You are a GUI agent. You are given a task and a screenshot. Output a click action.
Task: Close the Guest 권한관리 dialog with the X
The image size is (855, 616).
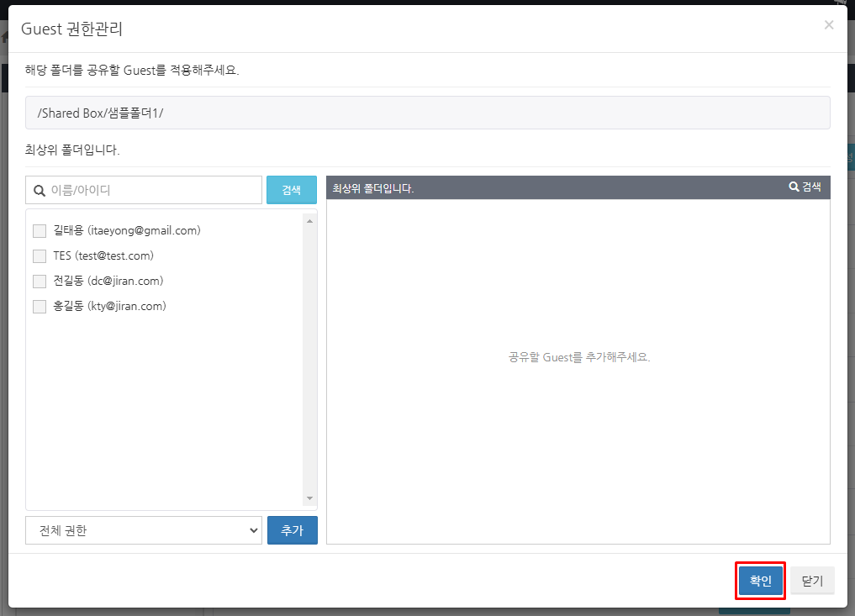(x=829, y=25)
